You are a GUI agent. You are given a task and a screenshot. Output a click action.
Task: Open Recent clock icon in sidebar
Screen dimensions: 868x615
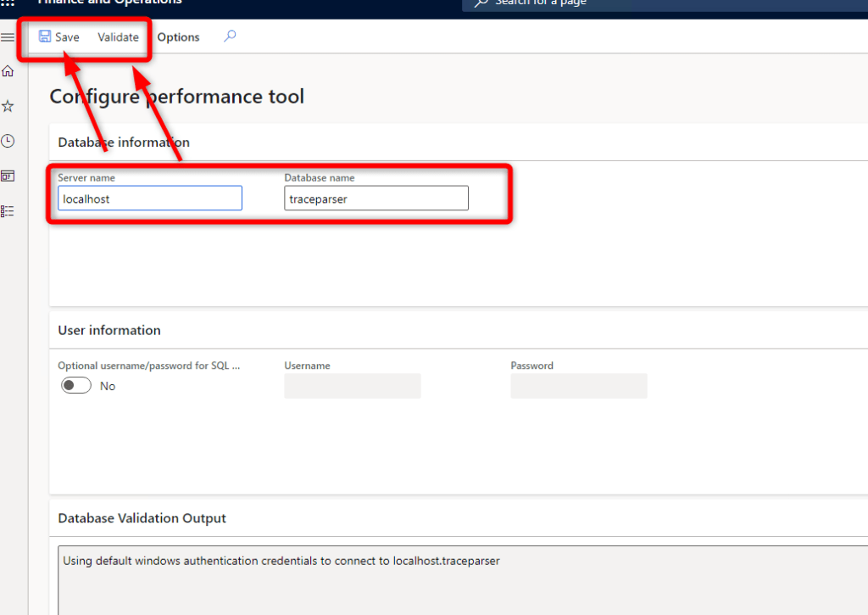[8, 141]
